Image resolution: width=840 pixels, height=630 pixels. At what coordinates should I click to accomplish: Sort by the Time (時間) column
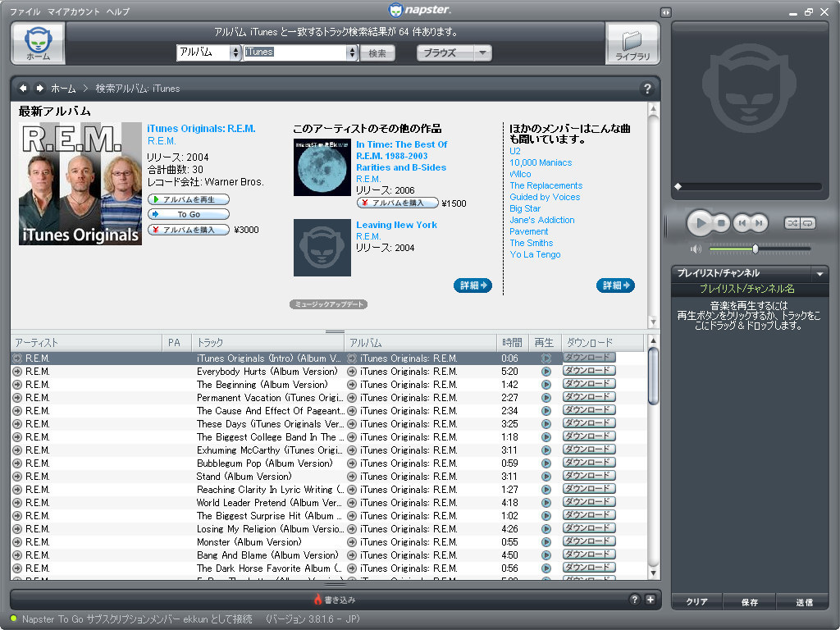(x=513, y=342)
